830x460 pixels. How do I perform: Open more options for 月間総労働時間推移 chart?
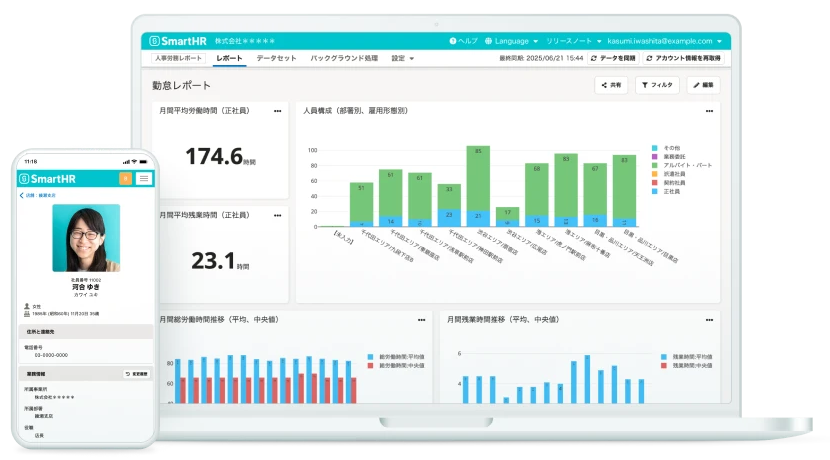(421, 319)
